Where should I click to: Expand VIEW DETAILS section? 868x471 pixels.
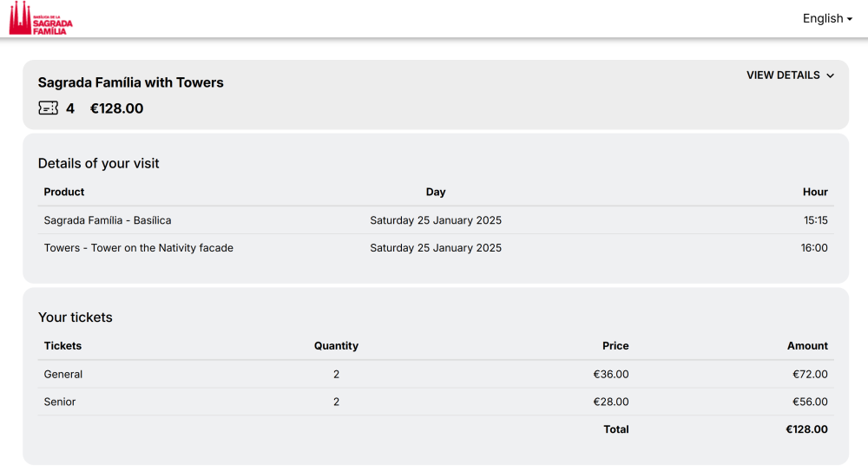click(790, 75)
